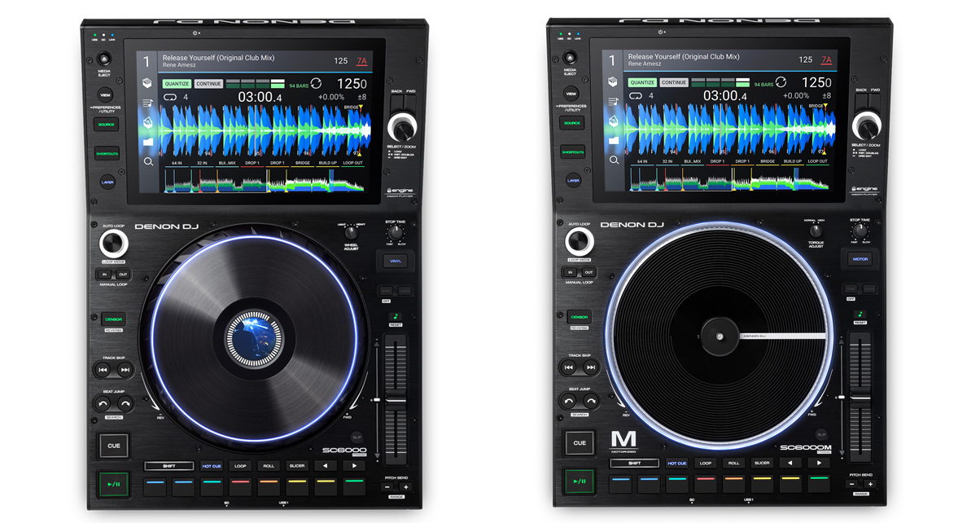The image size is (980, 523).
Task: Eject media on the SC6000 player
Action: coord(104,60)
